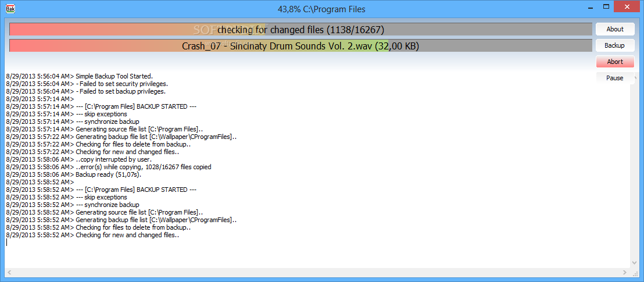Click the Bak application icon in title bar
This screenshot has height=282, width=644.
click(10, 8)
